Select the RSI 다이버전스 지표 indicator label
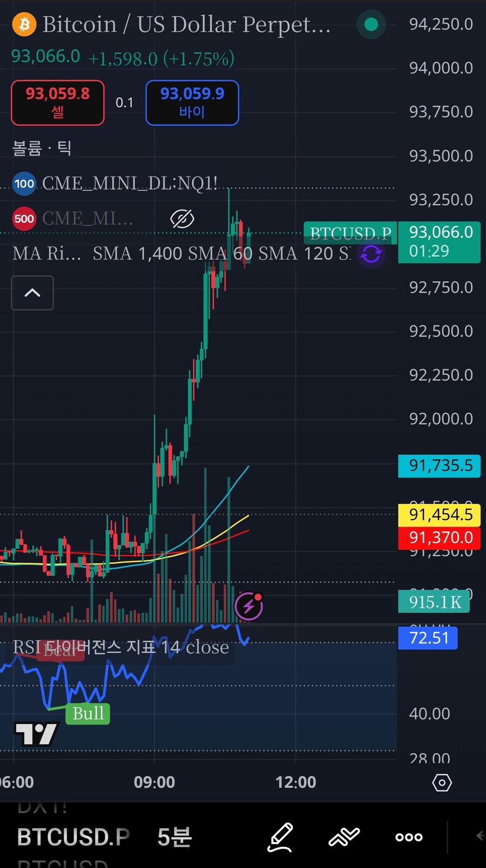This screenshot has height=868, width=486. pyautogui.click(x=121, y=647)
